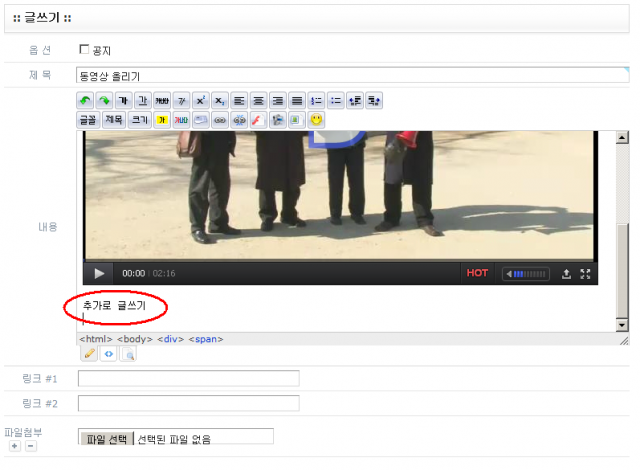Click the redo arrow icon
Viewport: 640px width, 470px height.
[x=104, y=101]
